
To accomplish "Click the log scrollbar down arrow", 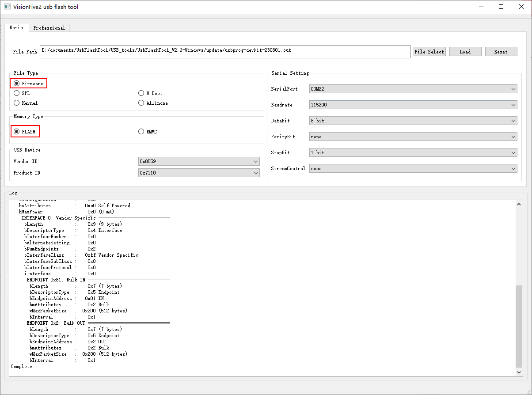I will [519, 372].
